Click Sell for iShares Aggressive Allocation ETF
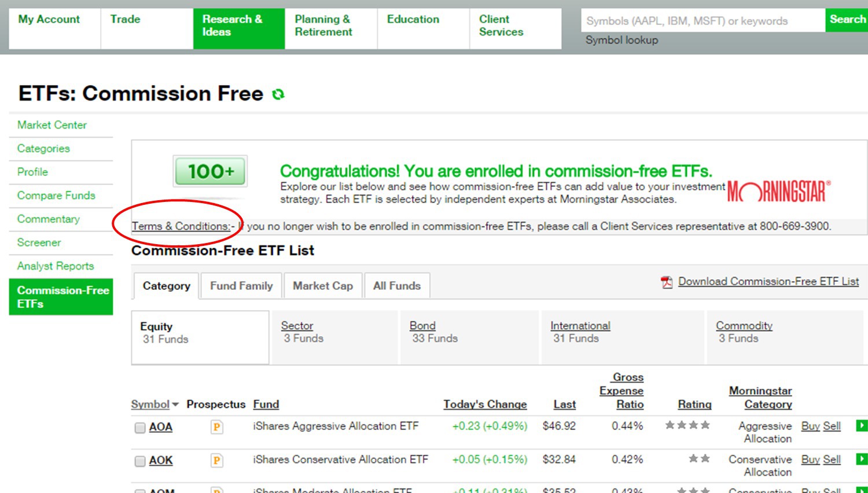Image resolution: width=868 pixels, height=493 pixels. [x=832, y=426]
